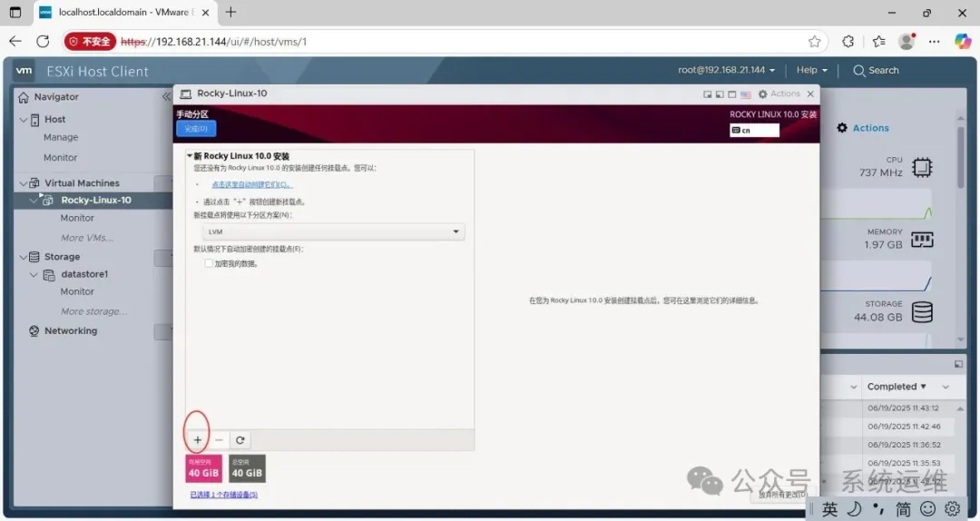Click the 不安全 not secure badge
Image resolution: width=980 pixels, height=521 pixels.
(x=90, y=41)
